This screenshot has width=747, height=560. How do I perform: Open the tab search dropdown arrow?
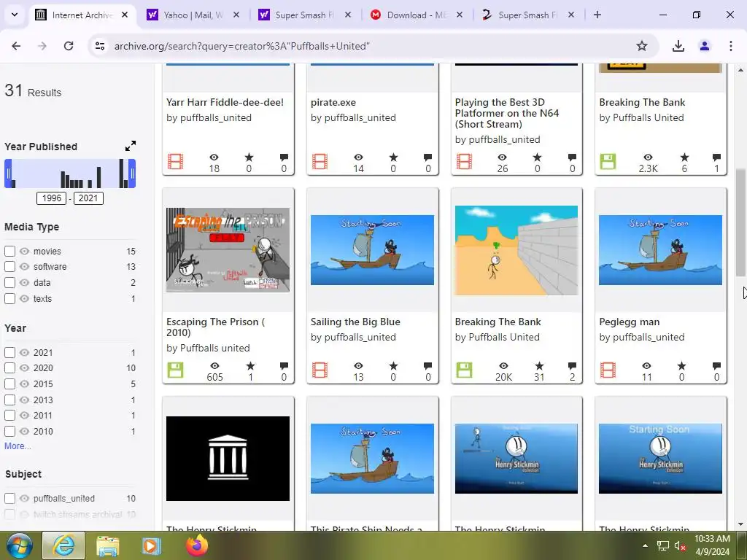(x=15, y=15)
